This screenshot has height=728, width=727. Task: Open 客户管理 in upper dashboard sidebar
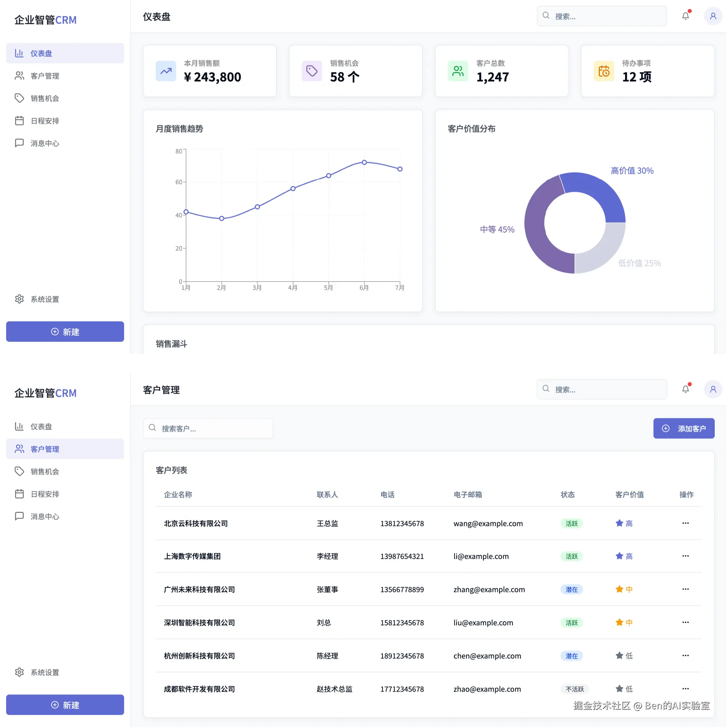(x=65, y=76)
